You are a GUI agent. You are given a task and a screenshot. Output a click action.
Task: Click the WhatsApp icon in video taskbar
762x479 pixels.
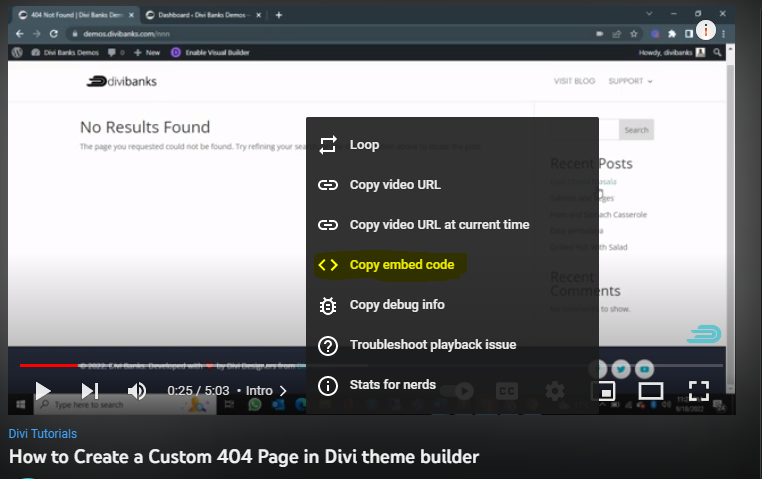point(255,404)
